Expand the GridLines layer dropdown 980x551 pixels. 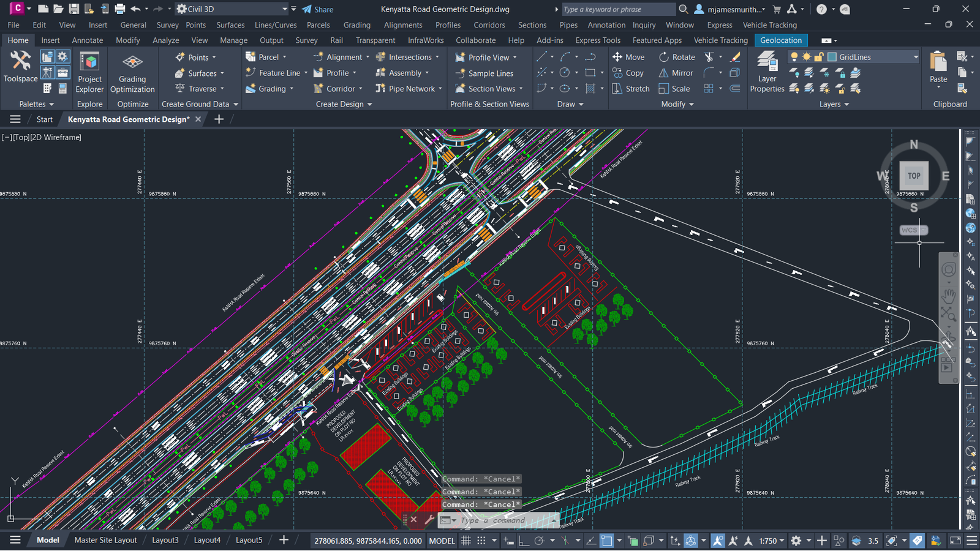[916, 57]
